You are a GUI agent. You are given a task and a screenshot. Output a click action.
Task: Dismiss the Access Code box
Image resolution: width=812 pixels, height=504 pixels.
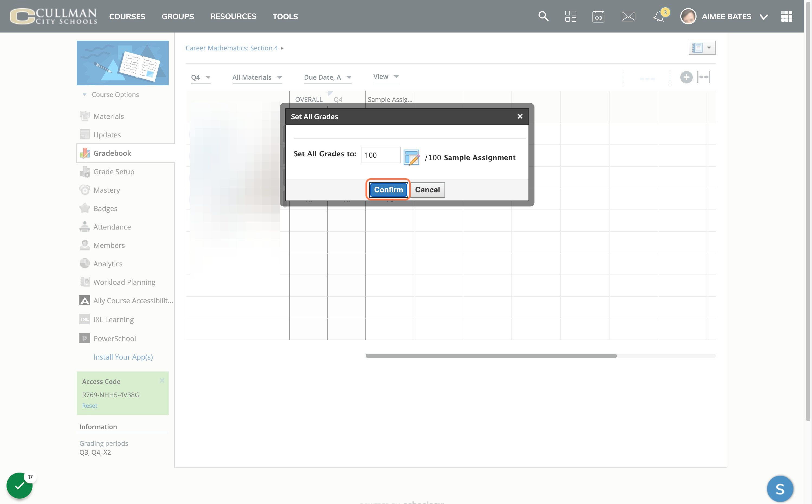[162, 380]
